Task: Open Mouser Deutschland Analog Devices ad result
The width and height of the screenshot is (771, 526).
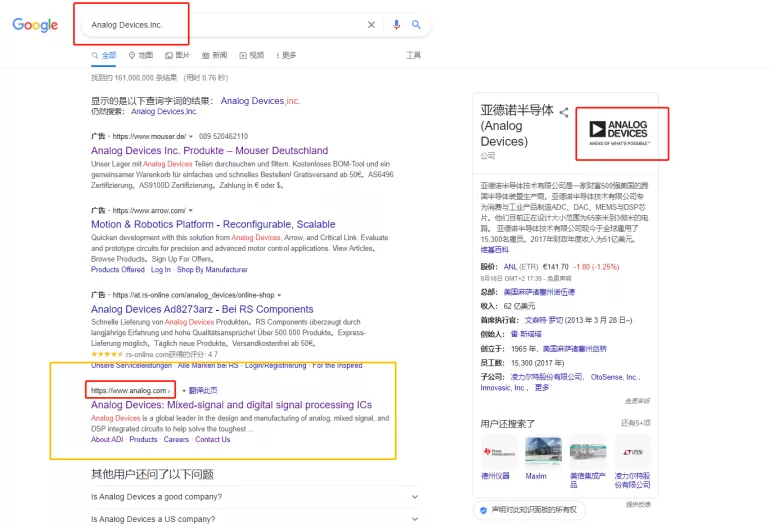Action: click(209, 150)
